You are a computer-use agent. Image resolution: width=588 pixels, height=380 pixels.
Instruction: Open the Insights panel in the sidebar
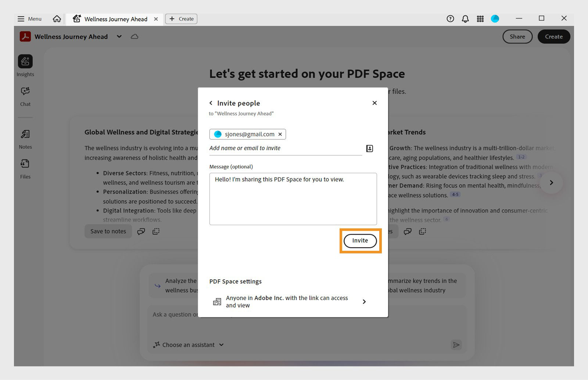(25, 65)
